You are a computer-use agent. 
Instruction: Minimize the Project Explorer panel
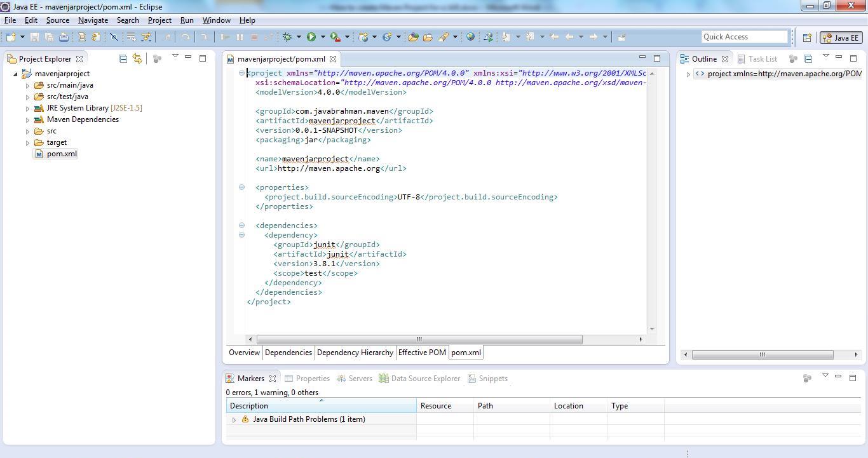188,58
